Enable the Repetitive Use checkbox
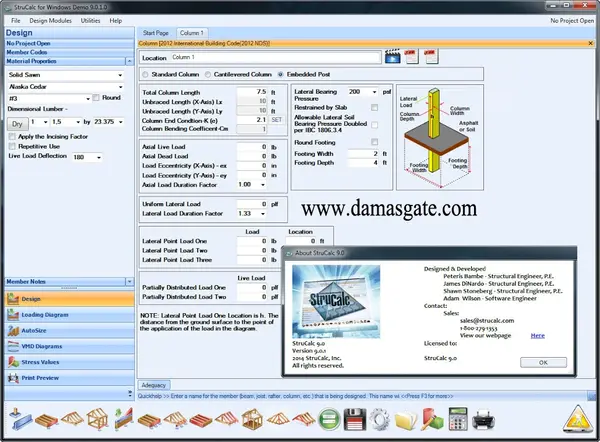Image resolution: width=600 pixels, height=442 pixels. (x=12, y=146)
